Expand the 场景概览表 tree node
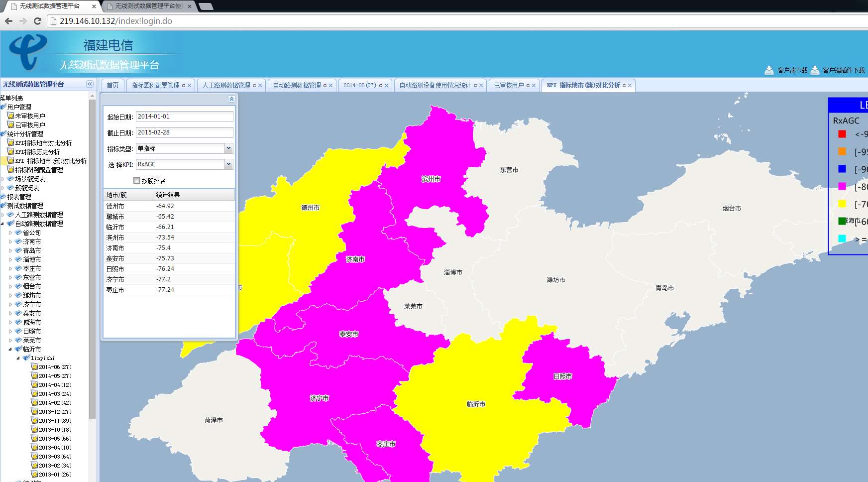Viewport: 868px width, 482px height. tap(3, 179)
